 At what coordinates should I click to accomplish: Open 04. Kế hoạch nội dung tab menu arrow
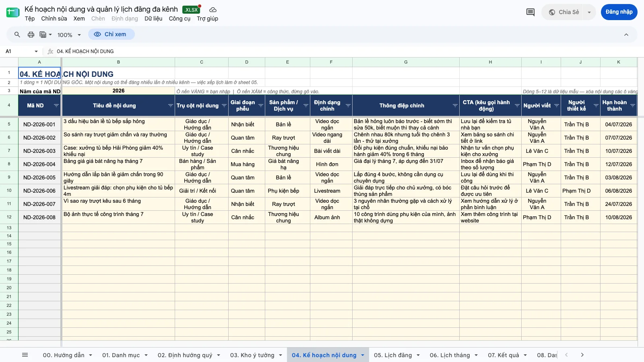[363, 355]
